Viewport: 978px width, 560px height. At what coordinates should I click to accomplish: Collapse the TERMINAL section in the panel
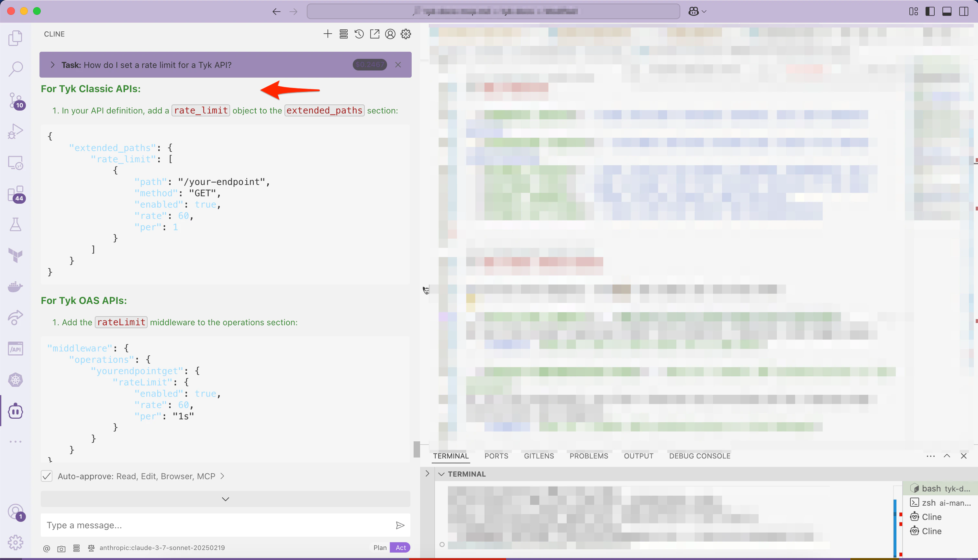click(442, 474)
